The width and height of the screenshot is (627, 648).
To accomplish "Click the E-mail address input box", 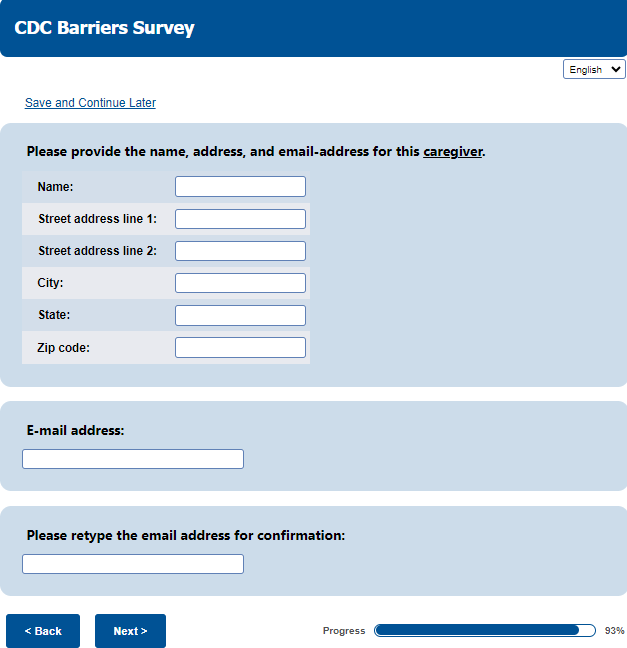I will click(133, 459).
